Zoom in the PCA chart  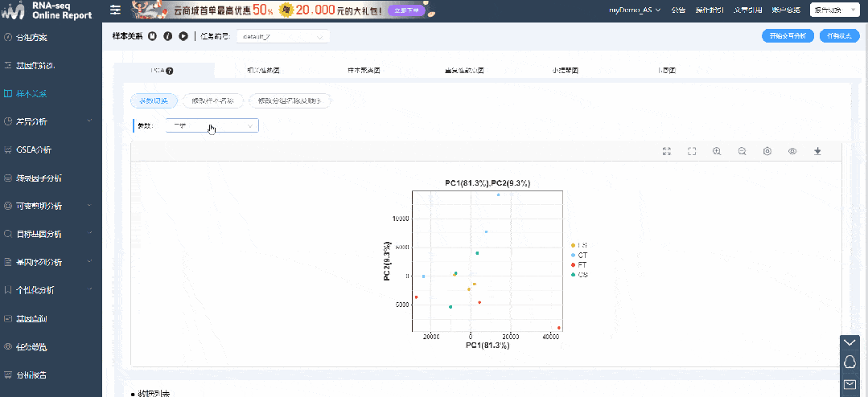(717, 152)
